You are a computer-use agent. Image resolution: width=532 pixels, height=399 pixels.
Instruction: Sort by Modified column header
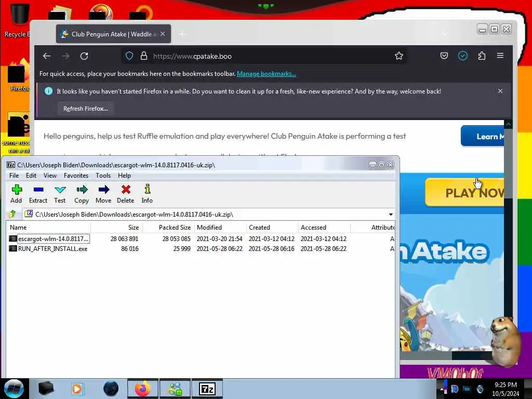[x=220, y=228]
